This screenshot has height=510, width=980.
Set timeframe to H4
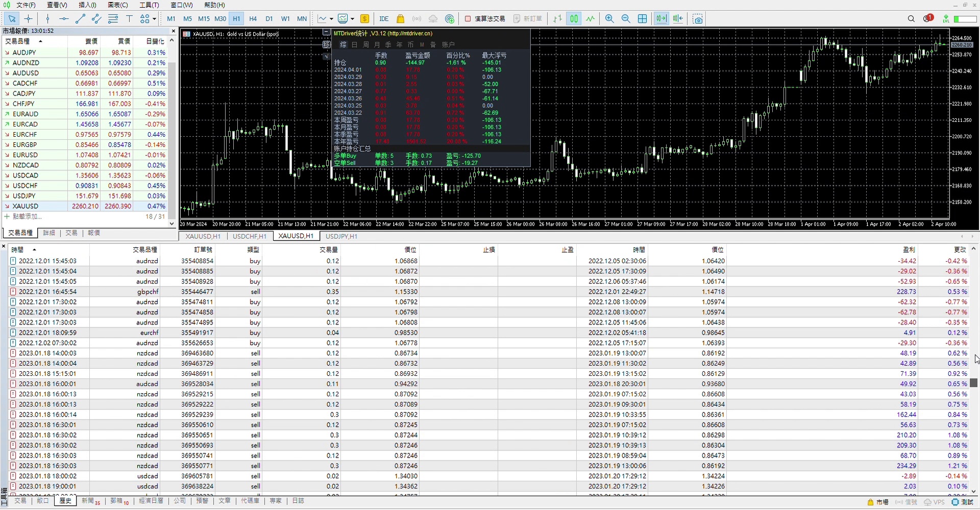point(253,19)
